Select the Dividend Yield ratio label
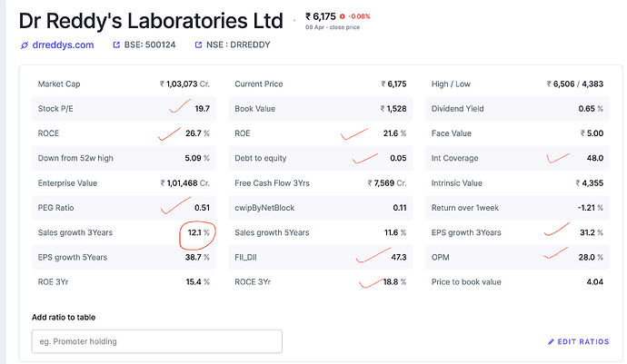 coord(461,109)
